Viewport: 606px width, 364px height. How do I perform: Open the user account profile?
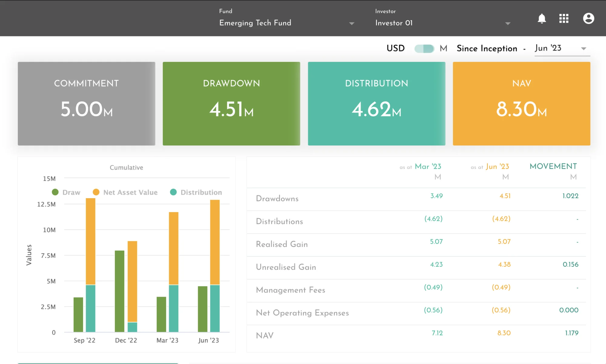tap(588, 18)
